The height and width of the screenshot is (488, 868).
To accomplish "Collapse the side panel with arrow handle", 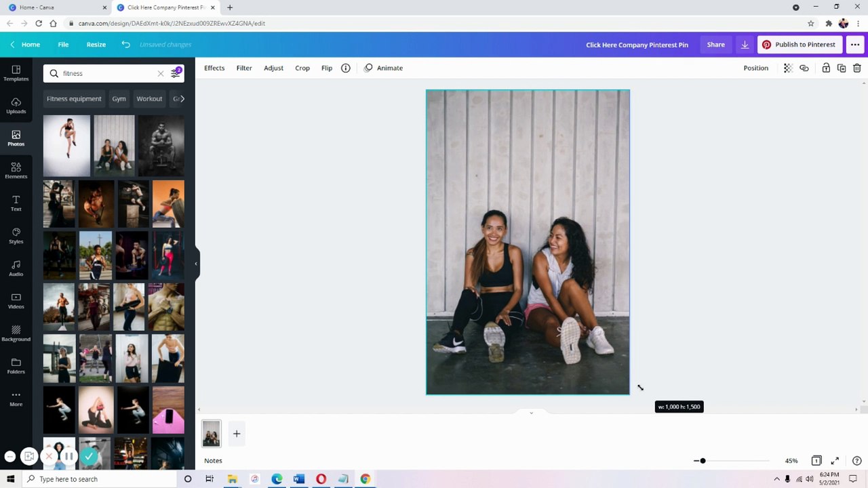I will [196, 264].
